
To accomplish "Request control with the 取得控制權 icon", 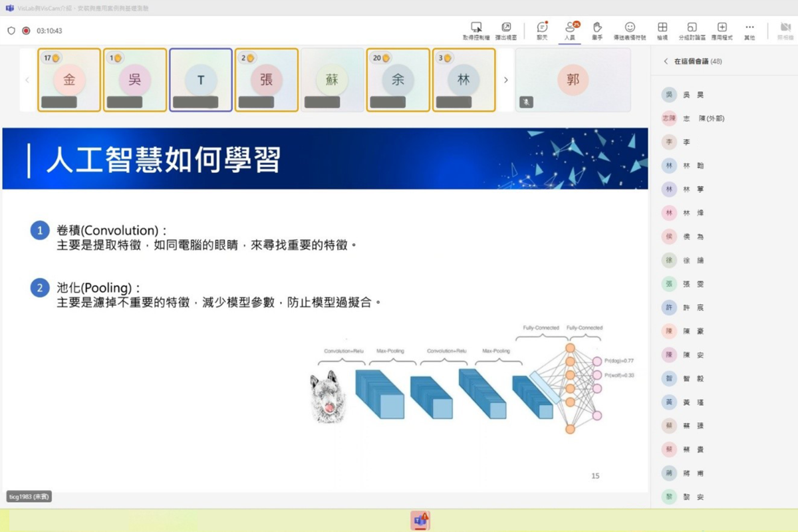I will click(476, 31).
